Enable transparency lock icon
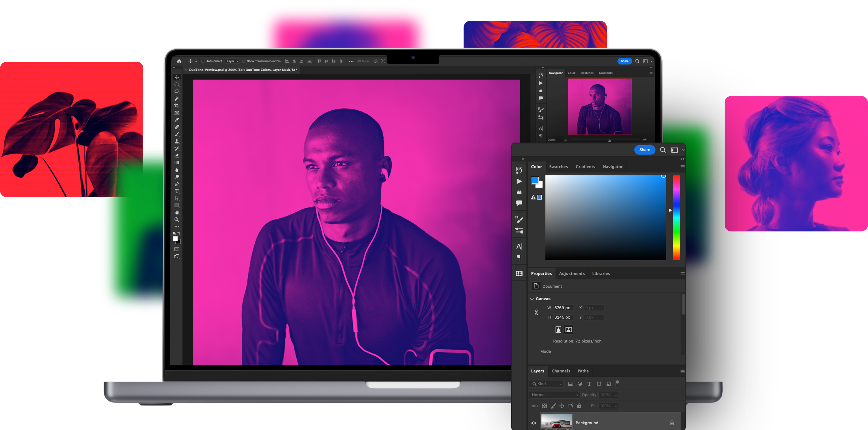Image resolution: width=868 pixels, height=430 pixels. click(x=544, y=406)
